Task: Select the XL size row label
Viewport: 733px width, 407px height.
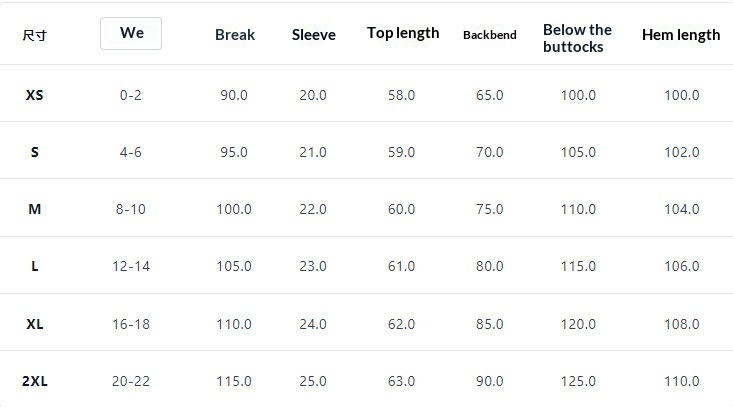Action: pyautogui.click(x=35, y=324)
